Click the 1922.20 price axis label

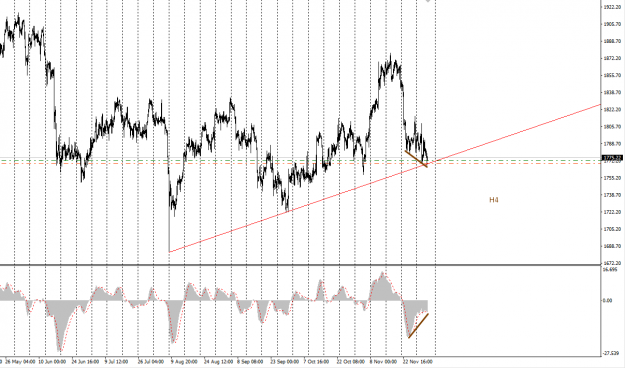pyautogui.click(x=613, y=7)
